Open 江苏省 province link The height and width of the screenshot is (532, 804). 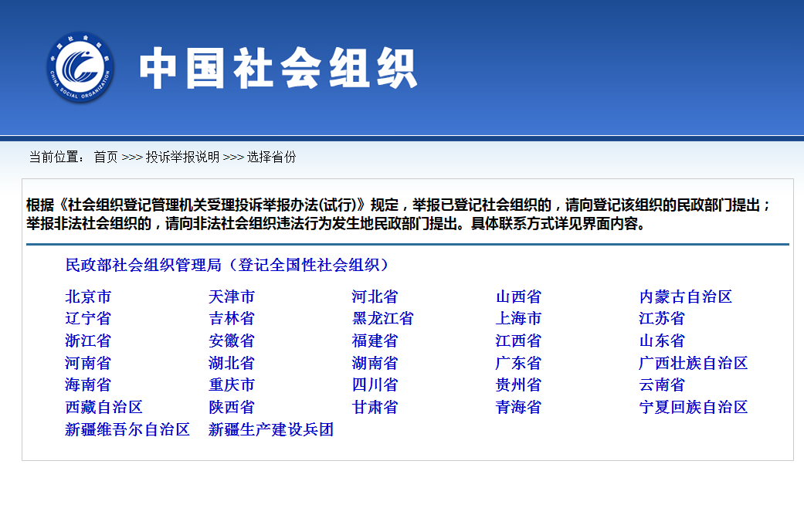(x=662, y=318)
